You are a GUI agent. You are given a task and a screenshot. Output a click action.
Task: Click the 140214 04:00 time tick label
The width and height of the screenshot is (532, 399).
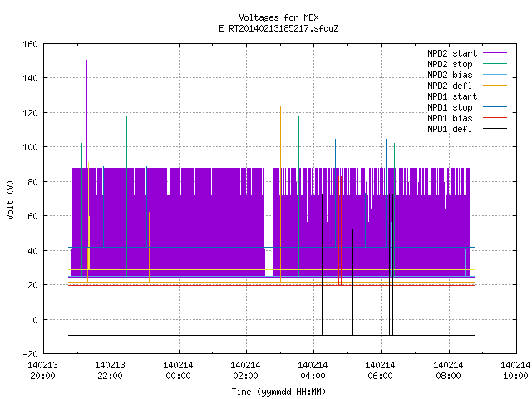pyautogui.click(x=313, y=371)
